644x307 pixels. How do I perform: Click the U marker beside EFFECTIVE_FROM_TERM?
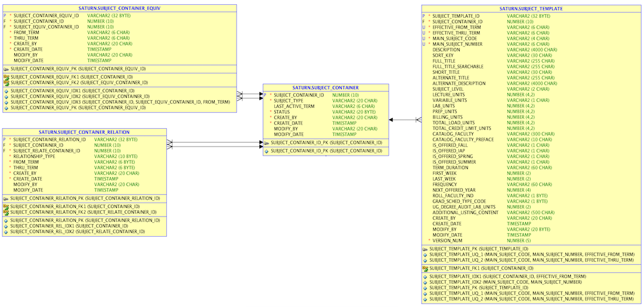pos(424,27)
